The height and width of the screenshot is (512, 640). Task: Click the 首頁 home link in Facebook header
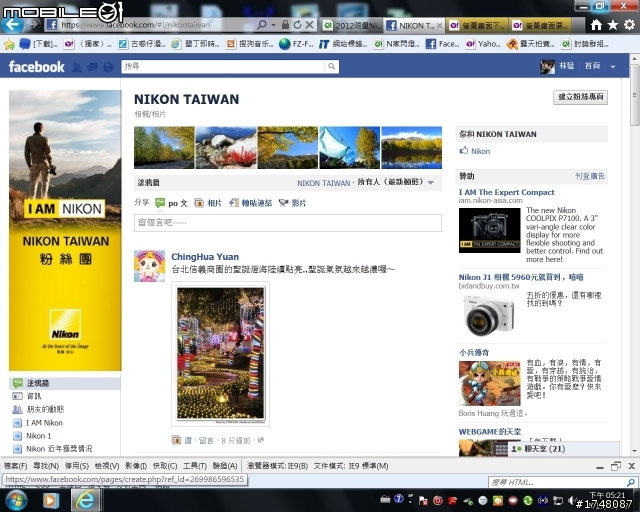click(592, 66)
